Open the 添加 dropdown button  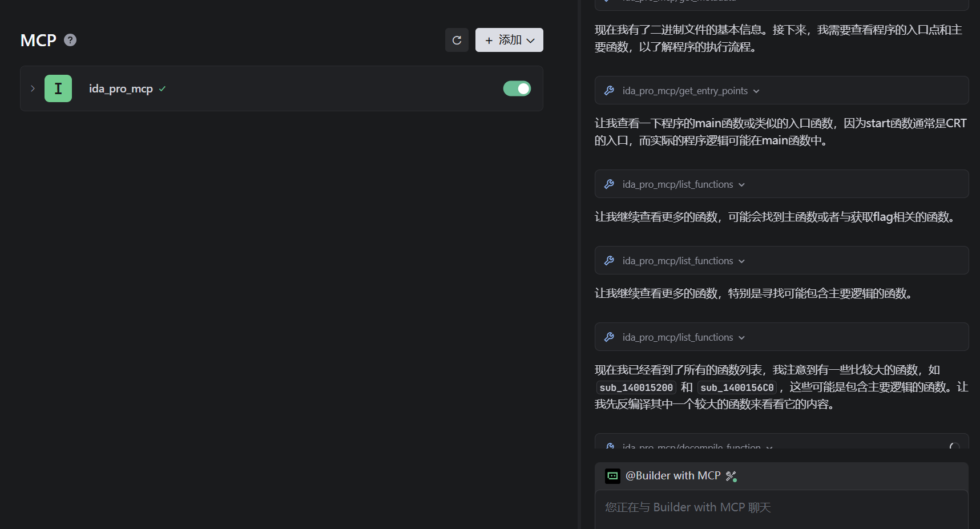tap(509, 40)
